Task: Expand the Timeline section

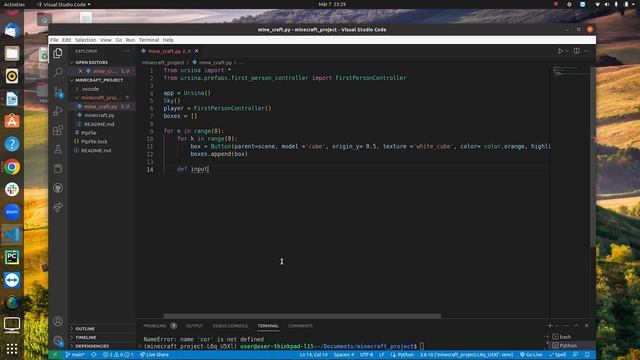Action: coord(86,338)
